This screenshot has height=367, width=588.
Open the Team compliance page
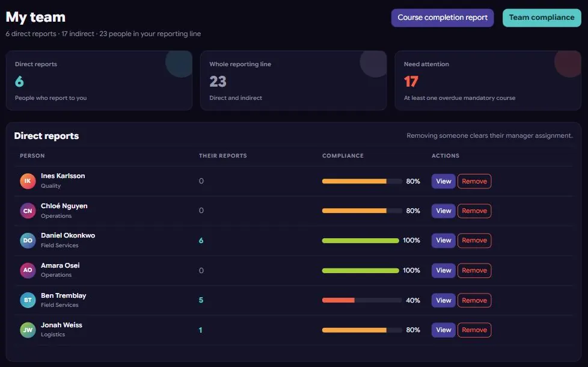542,17
